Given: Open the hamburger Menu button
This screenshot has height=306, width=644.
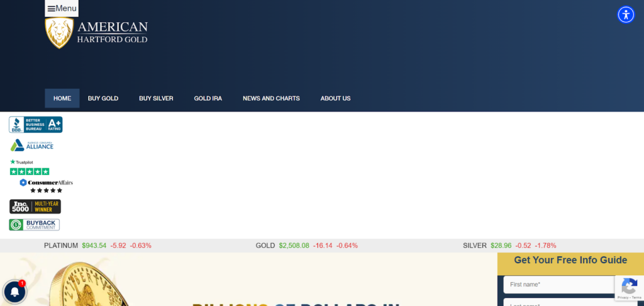Looking at the screenshot, I should [x=62, y=8].
